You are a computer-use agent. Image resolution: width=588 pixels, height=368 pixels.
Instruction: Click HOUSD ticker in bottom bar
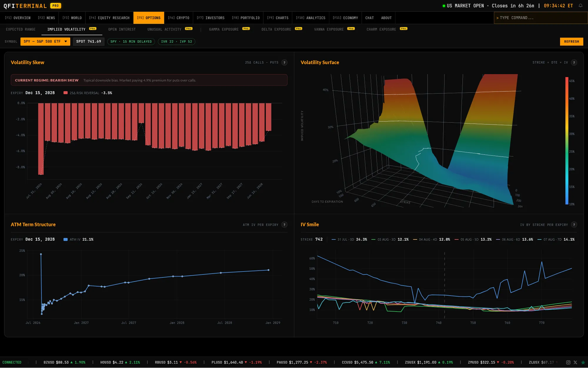pos(120,362)
